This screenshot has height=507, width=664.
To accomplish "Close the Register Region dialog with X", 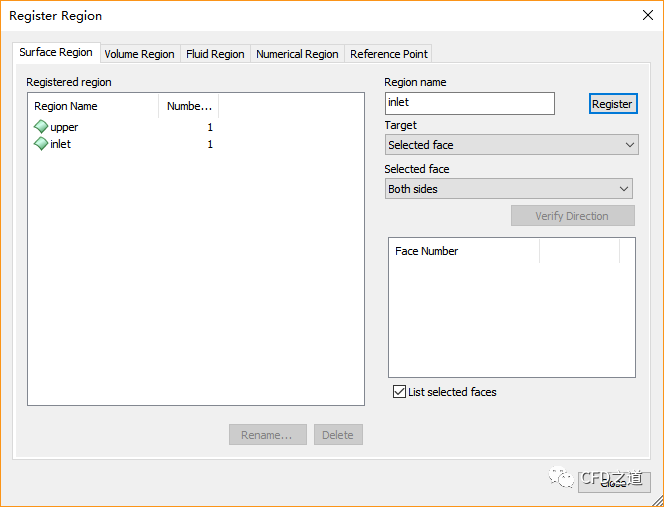I will point(647,15).
